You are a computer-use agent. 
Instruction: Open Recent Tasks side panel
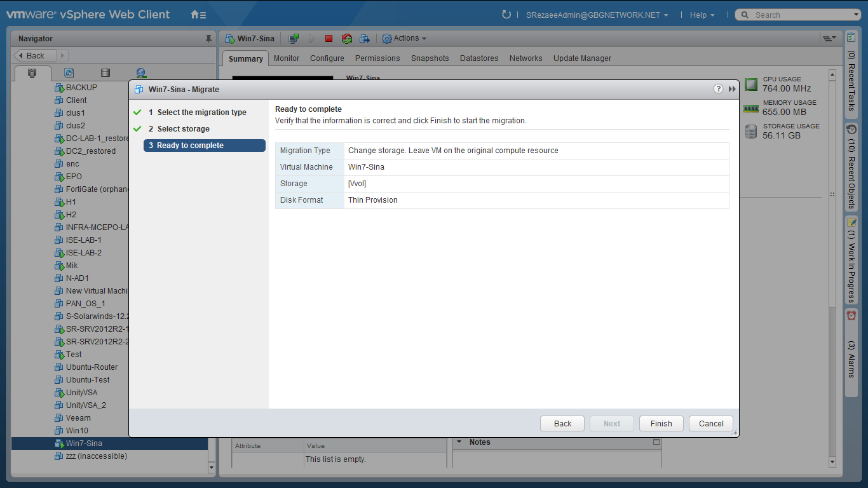point(851,73)
